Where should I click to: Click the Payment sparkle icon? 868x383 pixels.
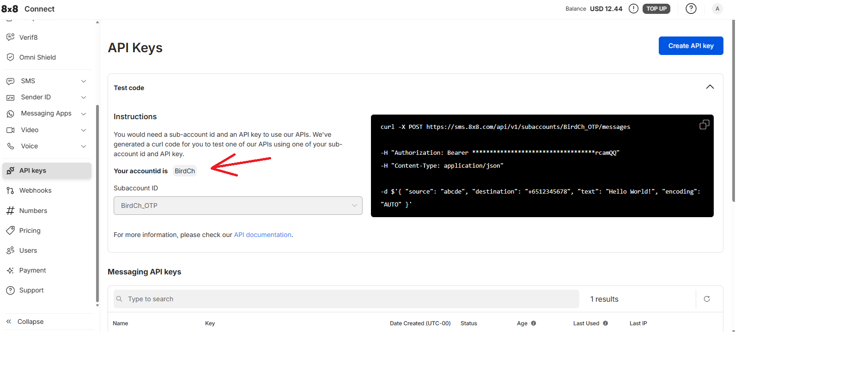(10, 270)
